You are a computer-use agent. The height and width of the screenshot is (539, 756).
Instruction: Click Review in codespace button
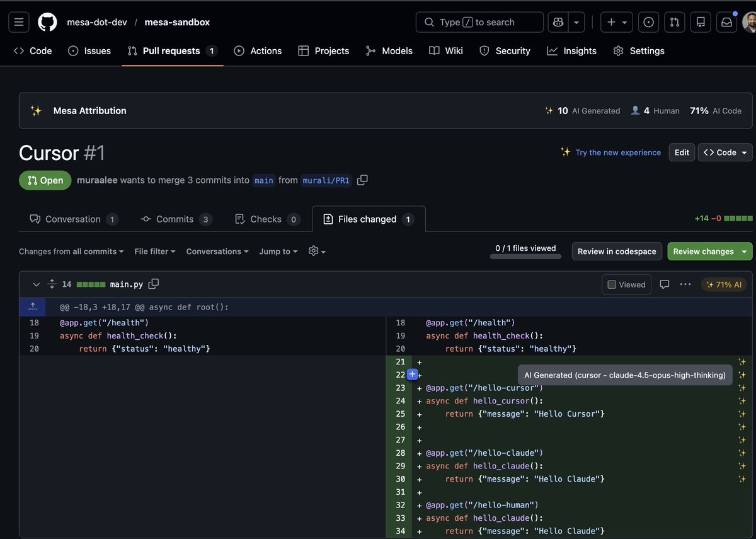[x=617, y=252]
